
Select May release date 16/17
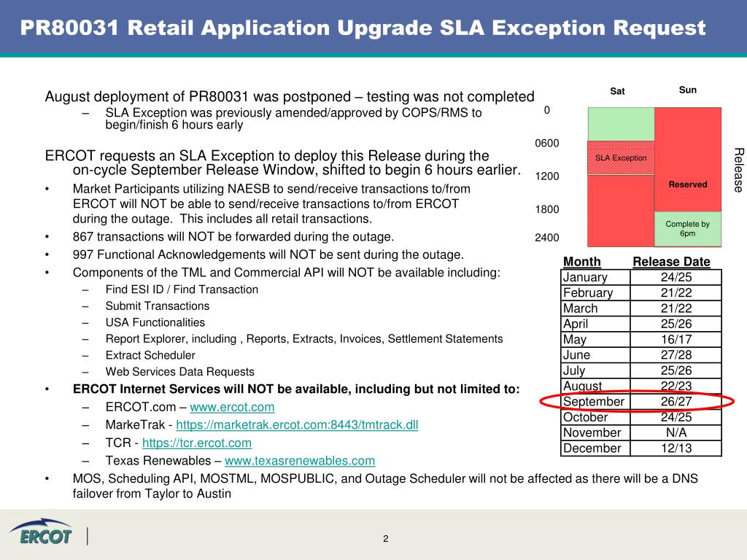pos(676,340)
